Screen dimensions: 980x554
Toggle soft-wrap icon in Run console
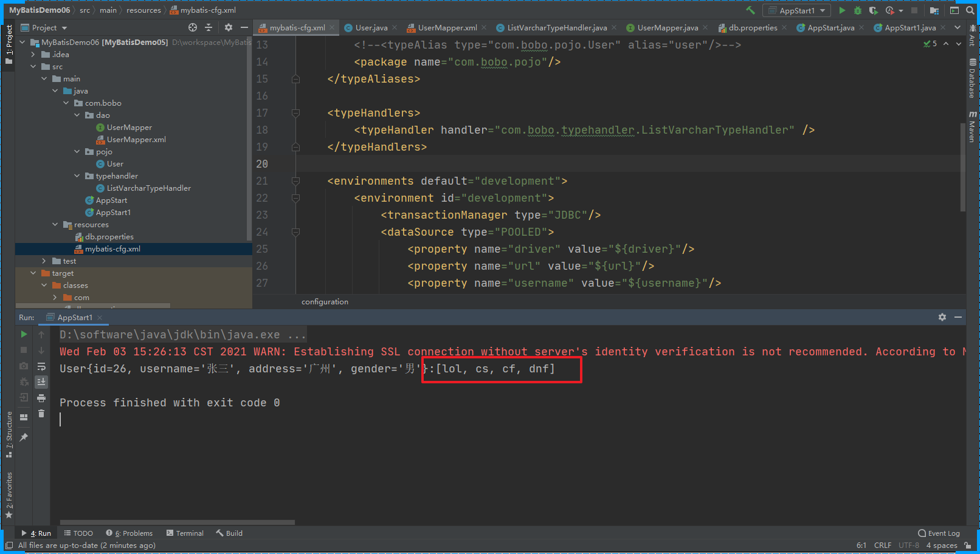pos(41,366)
